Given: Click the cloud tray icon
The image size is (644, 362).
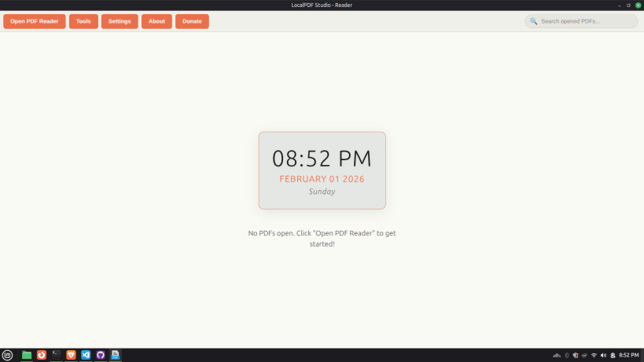Looking at the screenshot, I should (557, 356).
